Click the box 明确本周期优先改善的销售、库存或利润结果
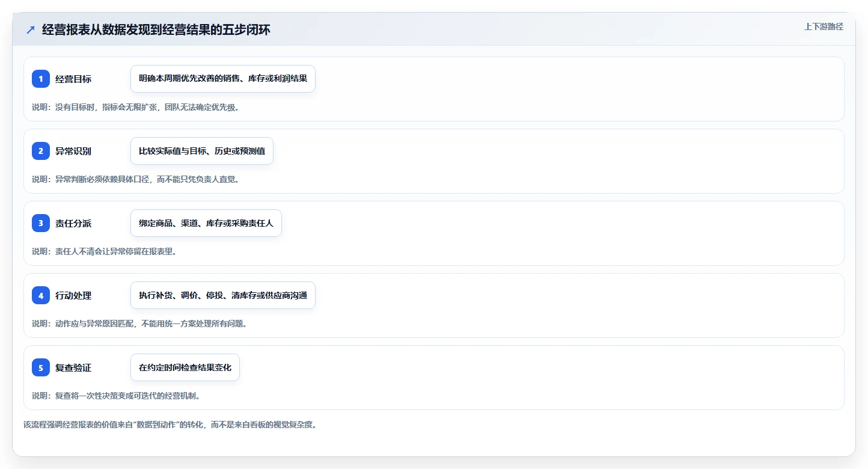The height and width of the screenshot is (469, 868). click(x=223, y=79)
